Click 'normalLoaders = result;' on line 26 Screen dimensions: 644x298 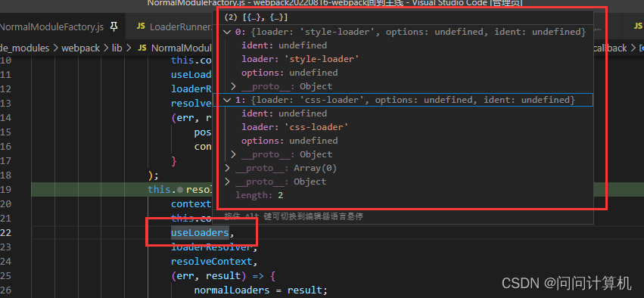pos(261,290)
